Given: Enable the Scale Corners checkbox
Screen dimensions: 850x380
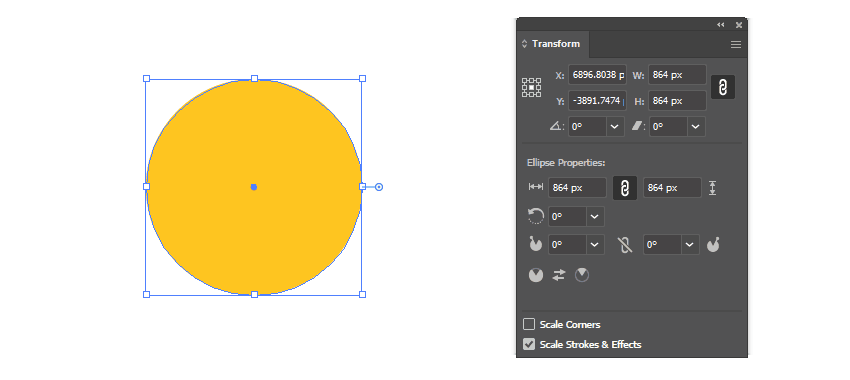Looking at the screenshot, I should tap(529, 324).
